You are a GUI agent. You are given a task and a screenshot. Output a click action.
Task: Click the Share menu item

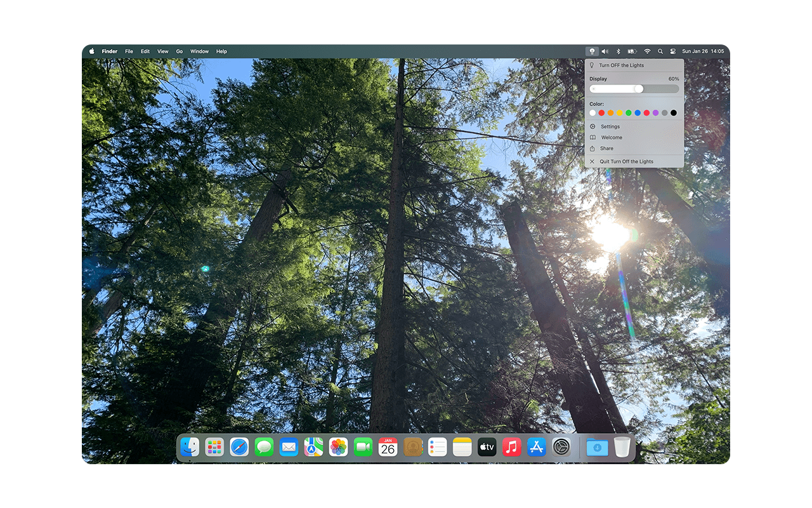click(634, 148)
